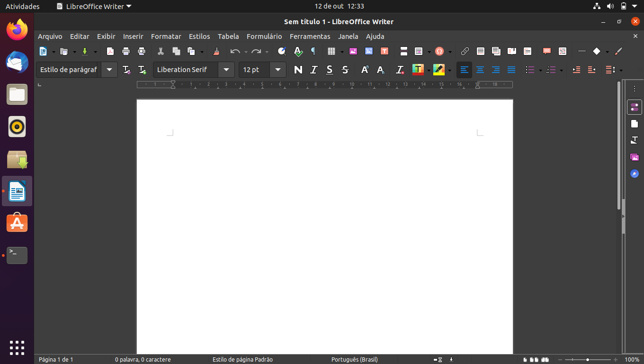Export directly as PDF

(x=110, y=51)
